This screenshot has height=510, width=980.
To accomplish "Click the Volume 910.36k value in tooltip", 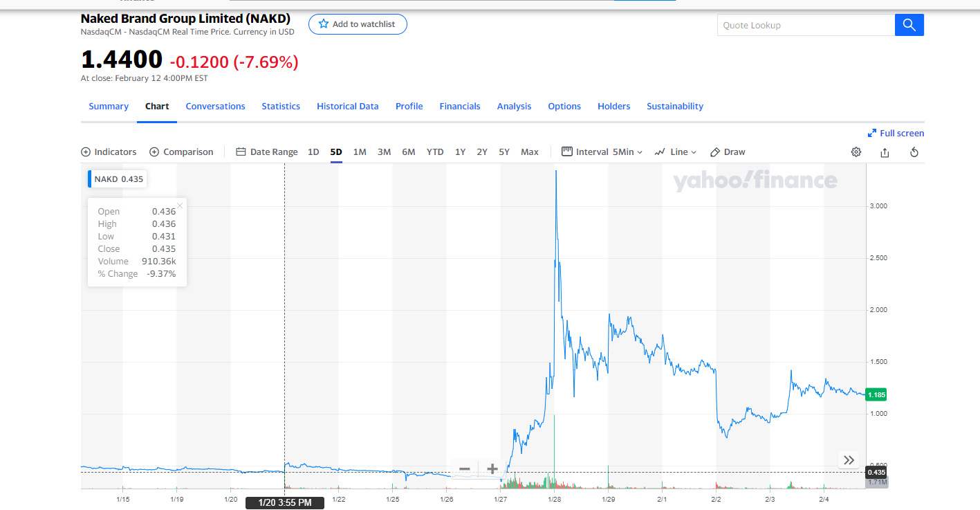I will pos(158,262).
